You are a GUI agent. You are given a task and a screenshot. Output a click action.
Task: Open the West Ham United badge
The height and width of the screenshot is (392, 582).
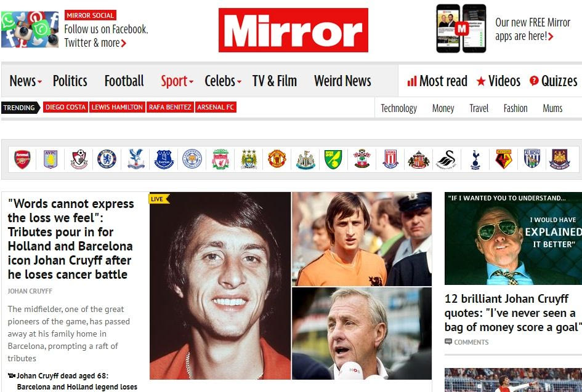point(560,159)
